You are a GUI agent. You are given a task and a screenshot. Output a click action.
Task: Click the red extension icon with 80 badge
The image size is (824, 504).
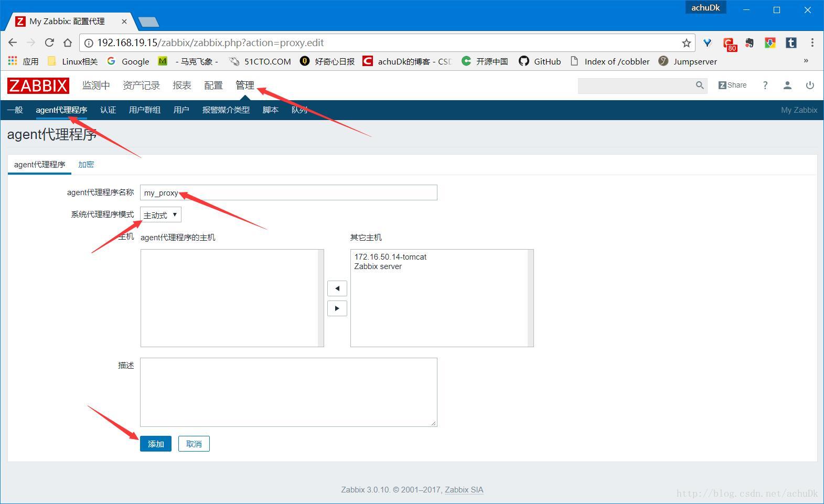[729, 44]
